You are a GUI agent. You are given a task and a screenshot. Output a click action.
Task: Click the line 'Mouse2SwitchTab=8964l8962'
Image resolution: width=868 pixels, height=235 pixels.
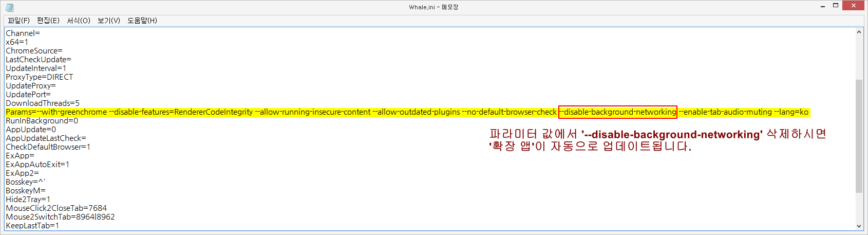pyautogui.click(x=61, y=217)
